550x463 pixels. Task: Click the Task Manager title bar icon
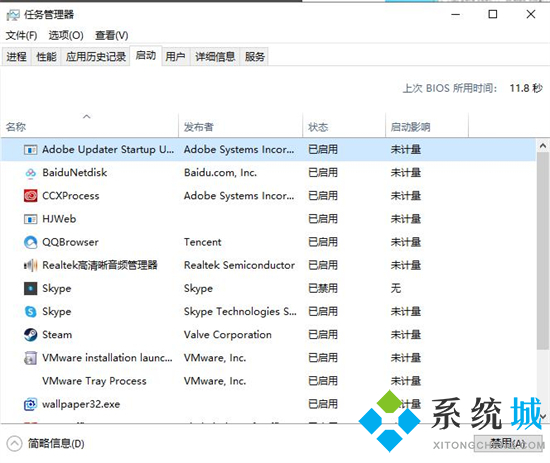(x=13, y=15)
